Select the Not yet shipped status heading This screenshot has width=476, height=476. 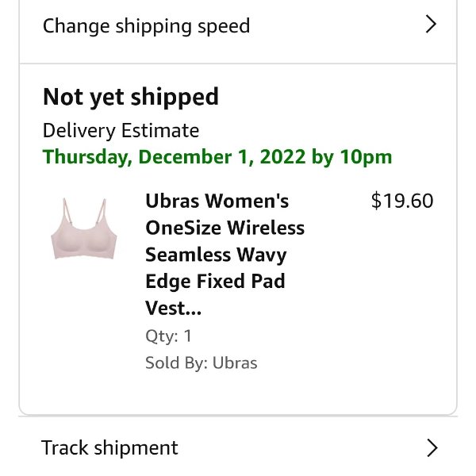[x=131, y=97]
